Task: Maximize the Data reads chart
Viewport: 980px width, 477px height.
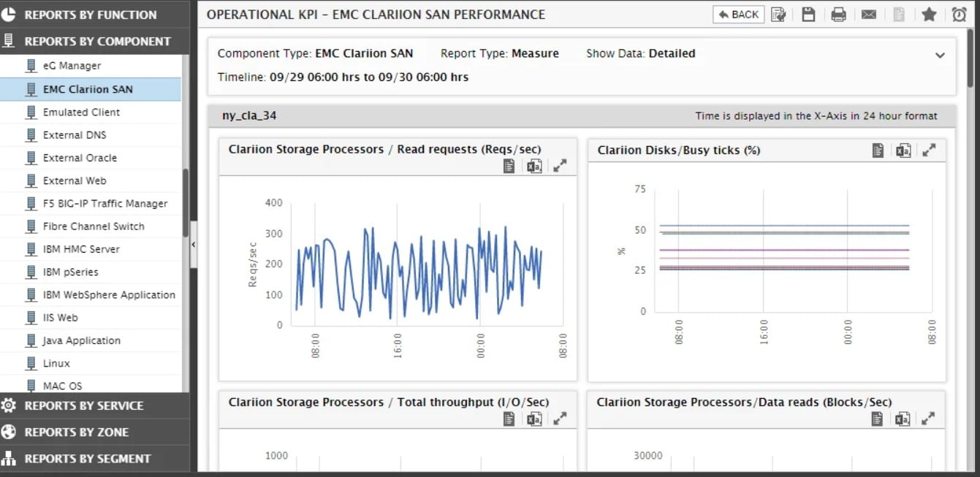Action: pos(928,419)
